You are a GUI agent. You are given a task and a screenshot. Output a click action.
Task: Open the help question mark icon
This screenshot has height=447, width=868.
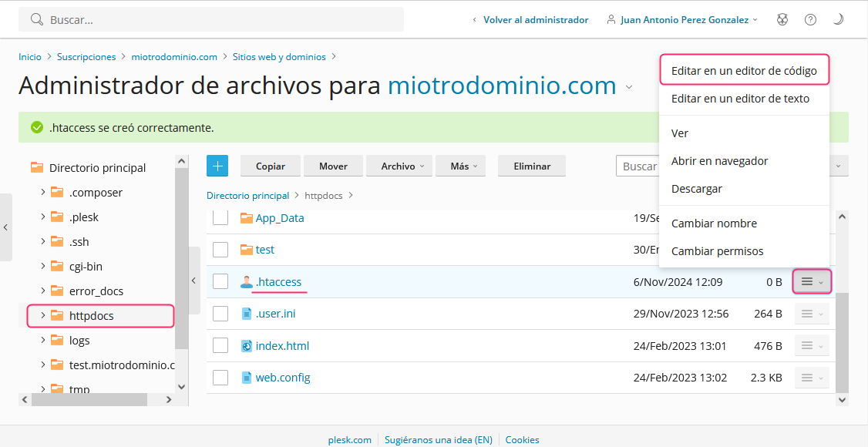pos(810,20)
